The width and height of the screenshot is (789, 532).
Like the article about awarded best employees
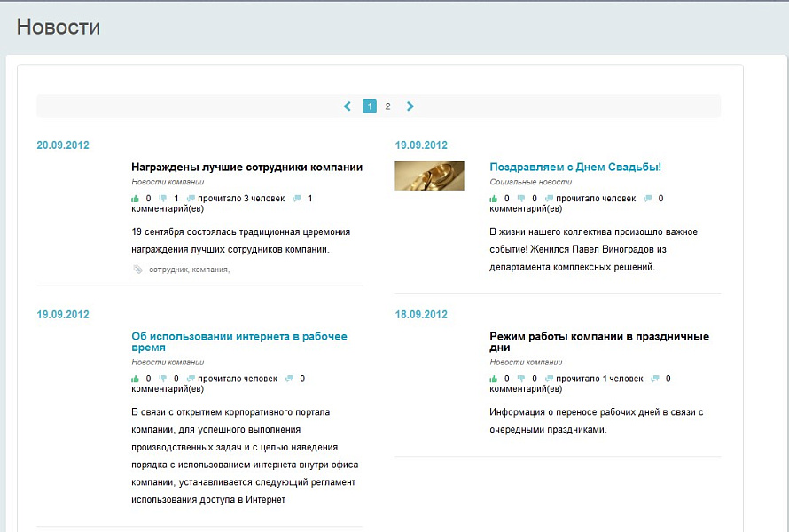click(135, 197)
